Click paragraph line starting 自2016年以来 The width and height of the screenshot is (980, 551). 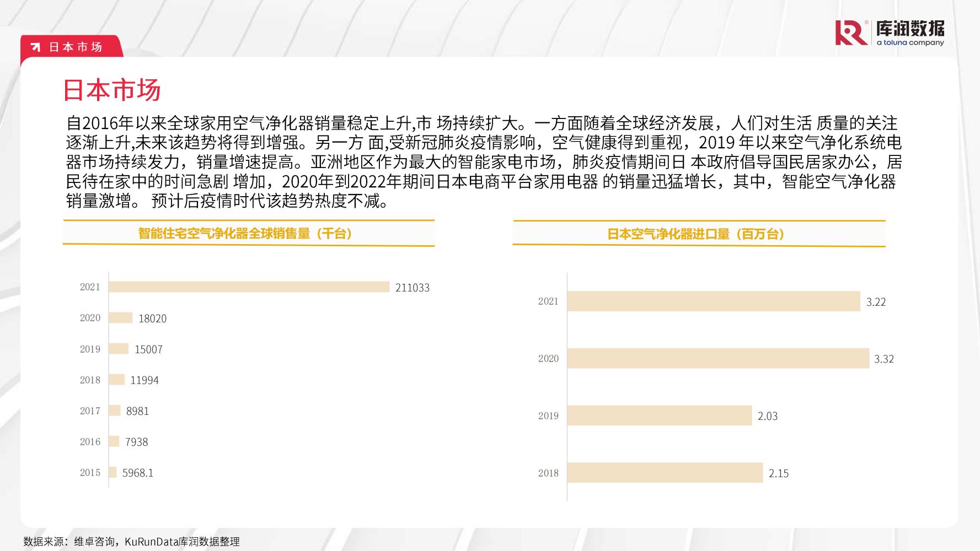(x=482, y=123)
